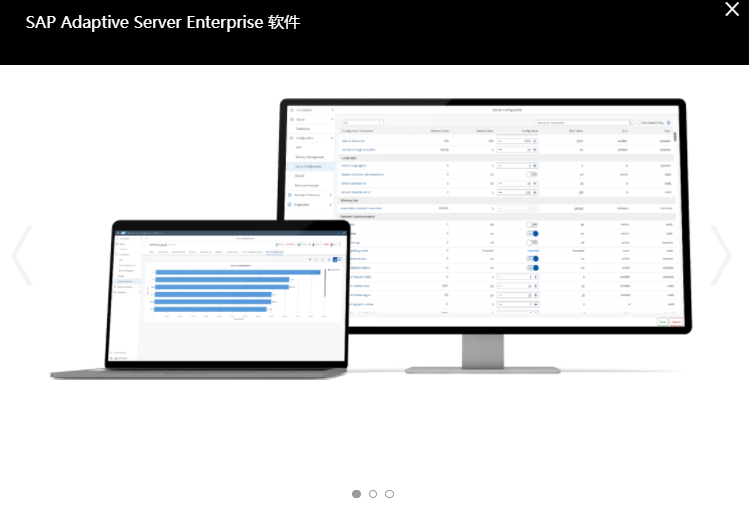
Task: Close the image lightbox with the X
Action: 732,9
